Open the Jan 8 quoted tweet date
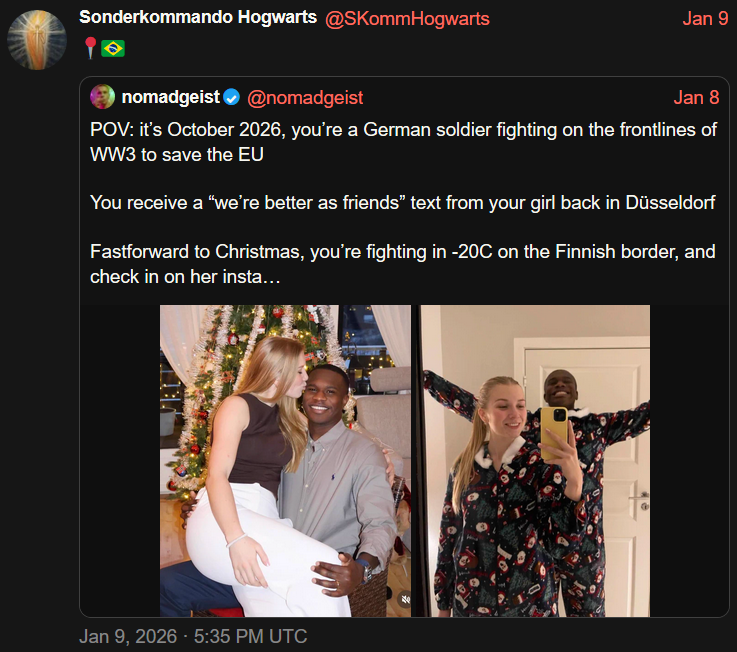 696,98
